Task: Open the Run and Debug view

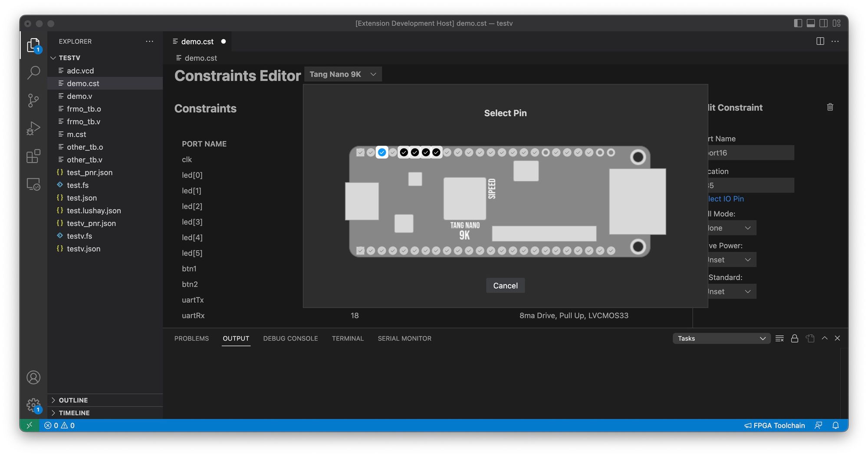Action: click(x=33, y=128)
